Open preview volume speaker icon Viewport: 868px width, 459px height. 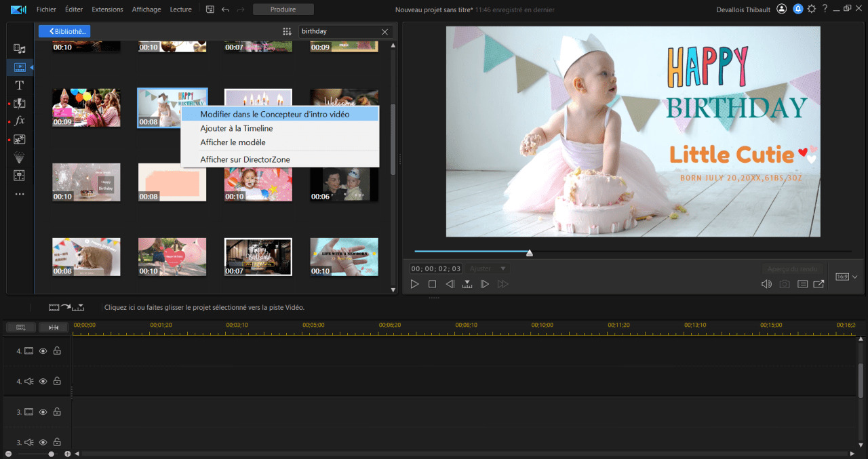(x=766, y=284)
